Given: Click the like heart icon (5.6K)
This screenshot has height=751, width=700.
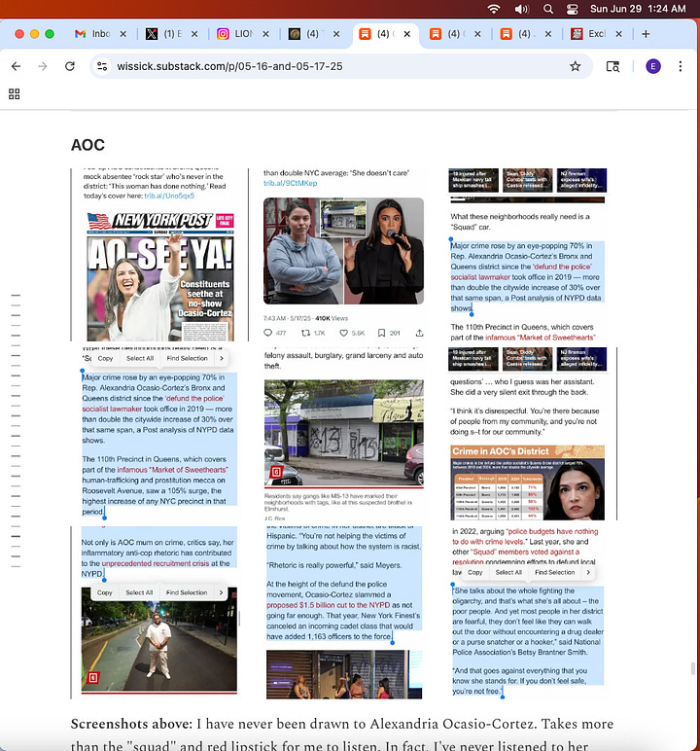Looking at the screenshot, I should point(343,333).
